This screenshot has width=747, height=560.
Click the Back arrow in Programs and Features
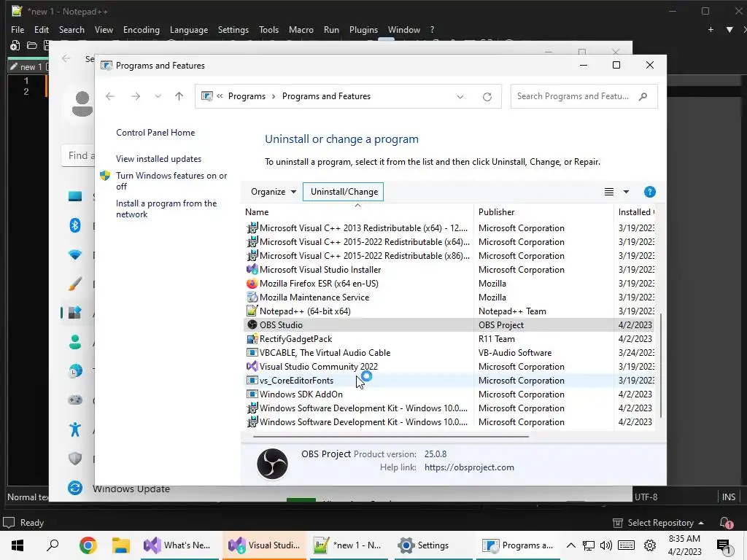[110, 96]
